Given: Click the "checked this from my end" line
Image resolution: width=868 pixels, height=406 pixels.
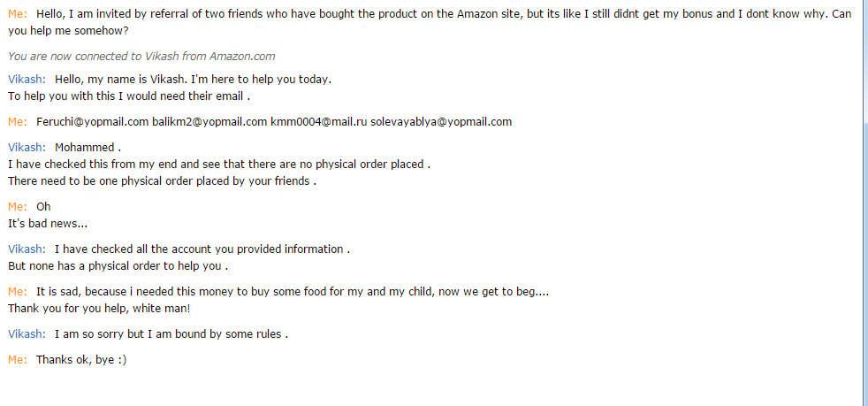Looking at the screenshot, I should click(218, 164).
